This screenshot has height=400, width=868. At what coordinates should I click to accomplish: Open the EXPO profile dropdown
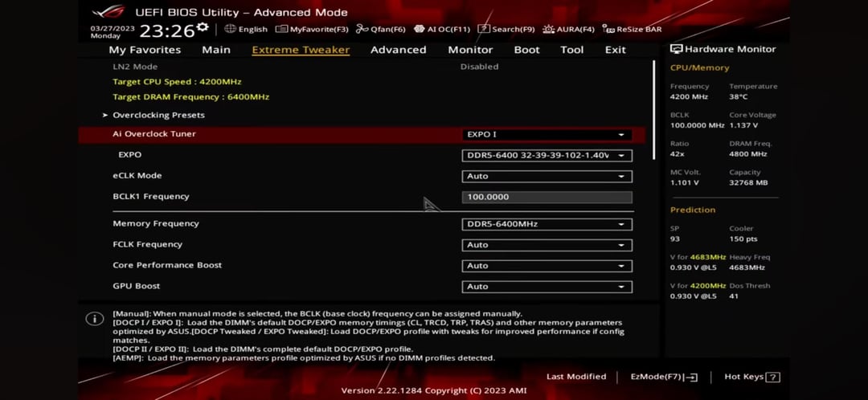[x=547, y=156]
